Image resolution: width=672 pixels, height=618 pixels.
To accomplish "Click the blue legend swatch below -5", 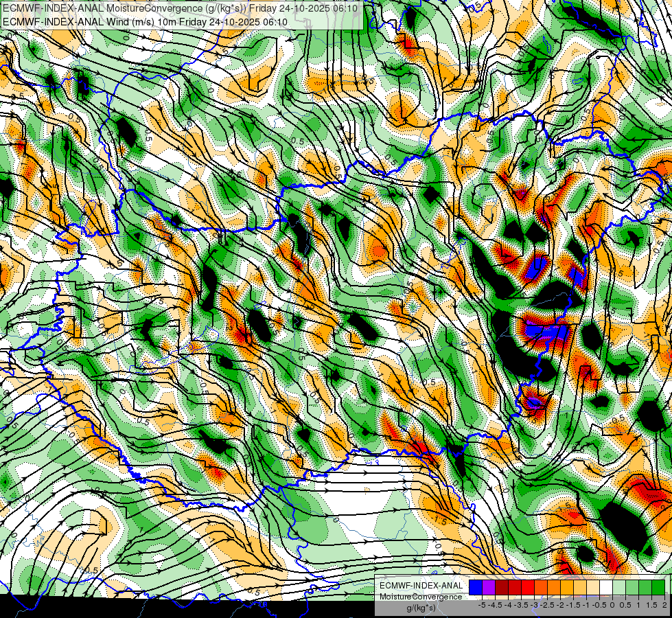I will [x=476, y=587].
